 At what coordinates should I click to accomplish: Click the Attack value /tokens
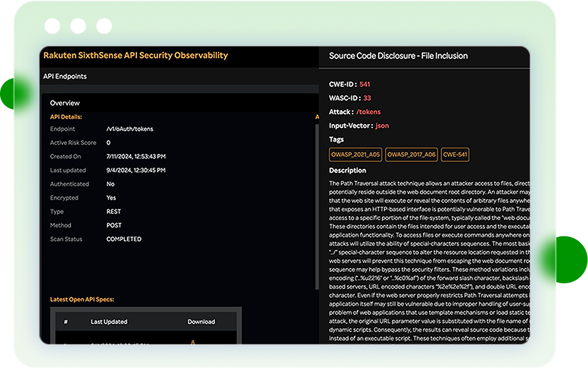coord(368,112)
